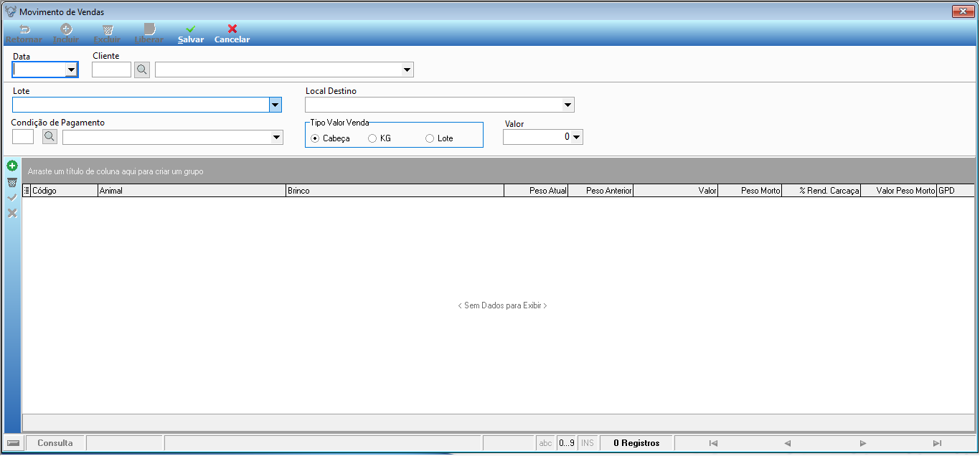Click the Cliente code input field
This screenshot has height=456, width=980.
click(x=112, y=70)
